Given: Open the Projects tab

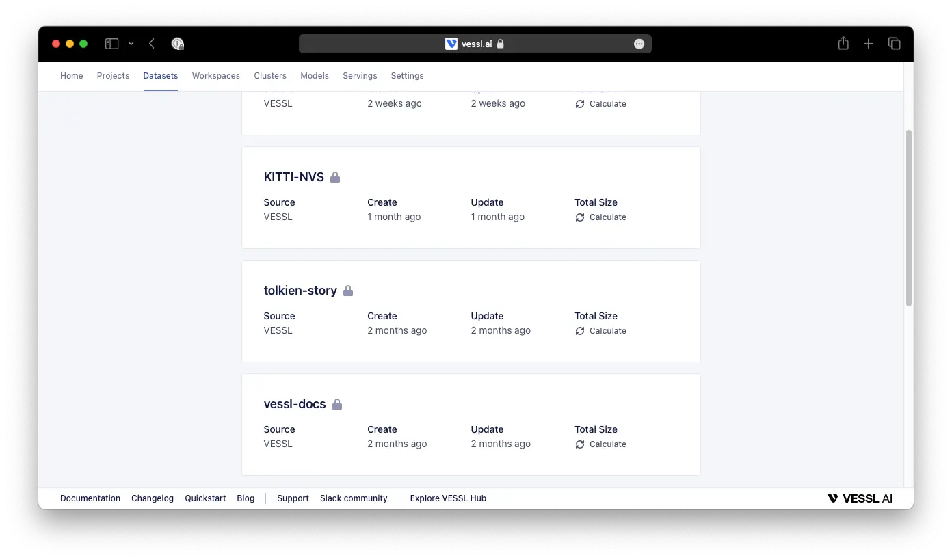Looking at the screenshot, I should 113,76.
